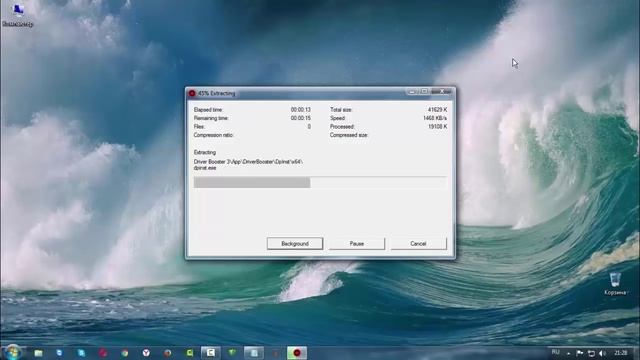Open the folder icon in taskbar
Screen dimensions: 640x360
[38, 353]
